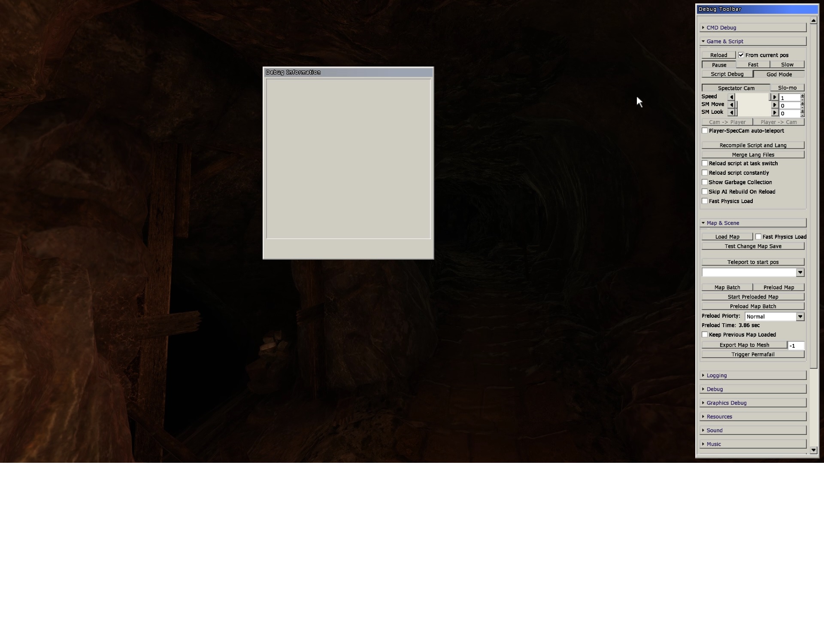Click the Speed slider left arrow
Viewport: 824px width, 644px height.
732,97
